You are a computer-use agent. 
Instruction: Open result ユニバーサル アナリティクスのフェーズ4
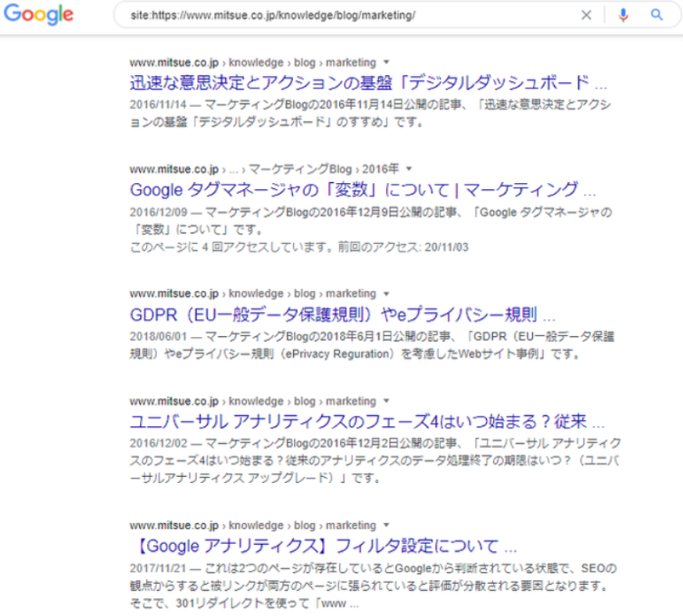pos(367,421)
